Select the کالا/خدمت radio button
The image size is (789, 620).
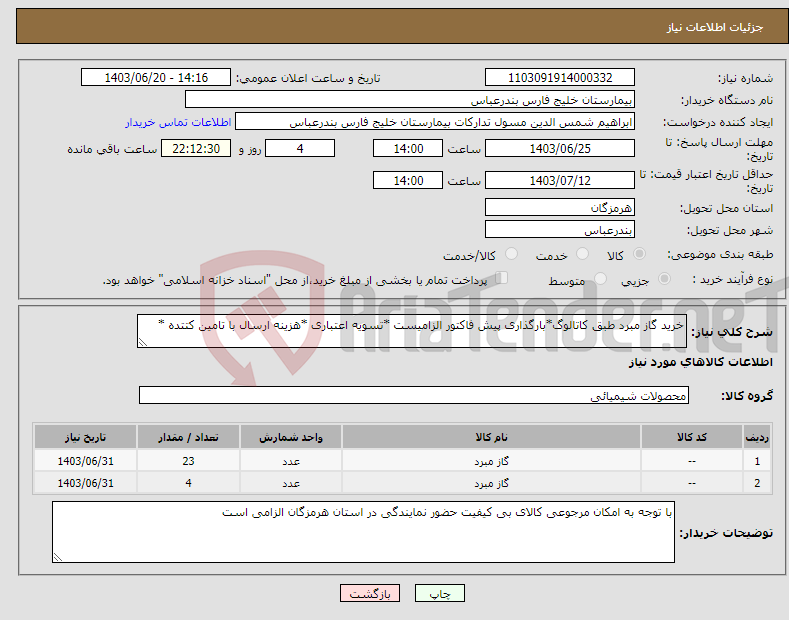[x=511, y=254]
